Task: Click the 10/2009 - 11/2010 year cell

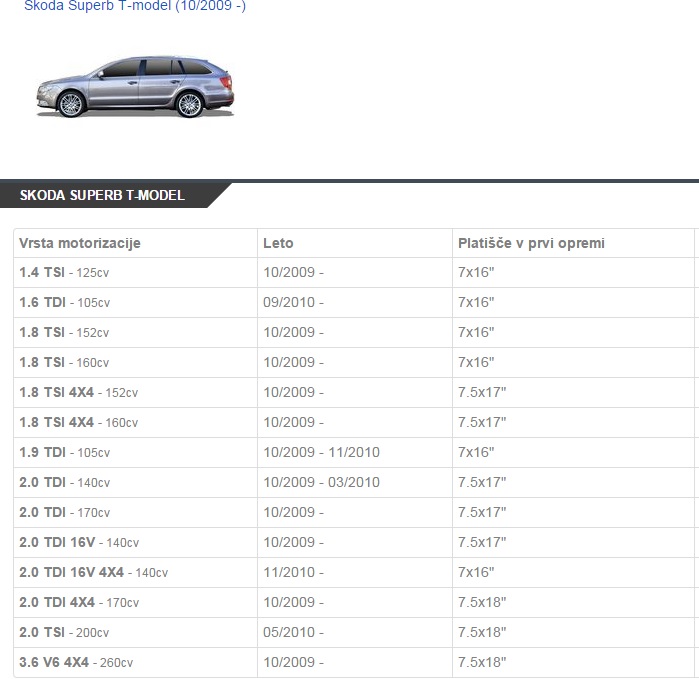Action: [355, 453]
